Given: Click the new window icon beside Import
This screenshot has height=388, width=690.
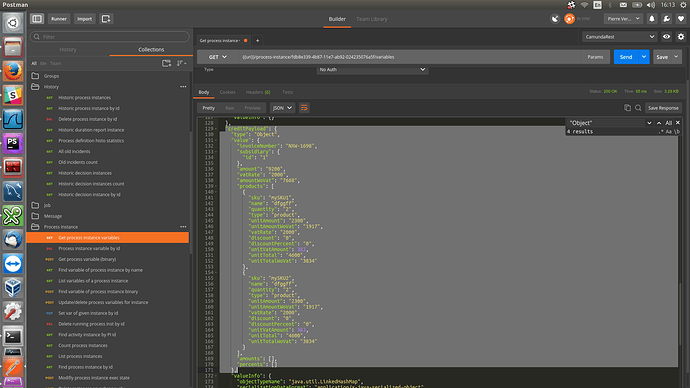Looking at the screenshot, I should tap(106, 19).
